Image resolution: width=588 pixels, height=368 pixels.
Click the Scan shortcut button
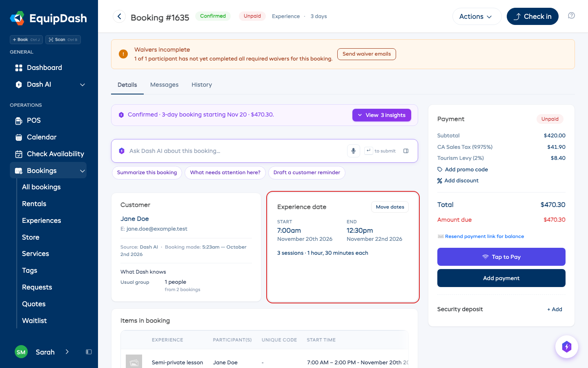(63, 40)
